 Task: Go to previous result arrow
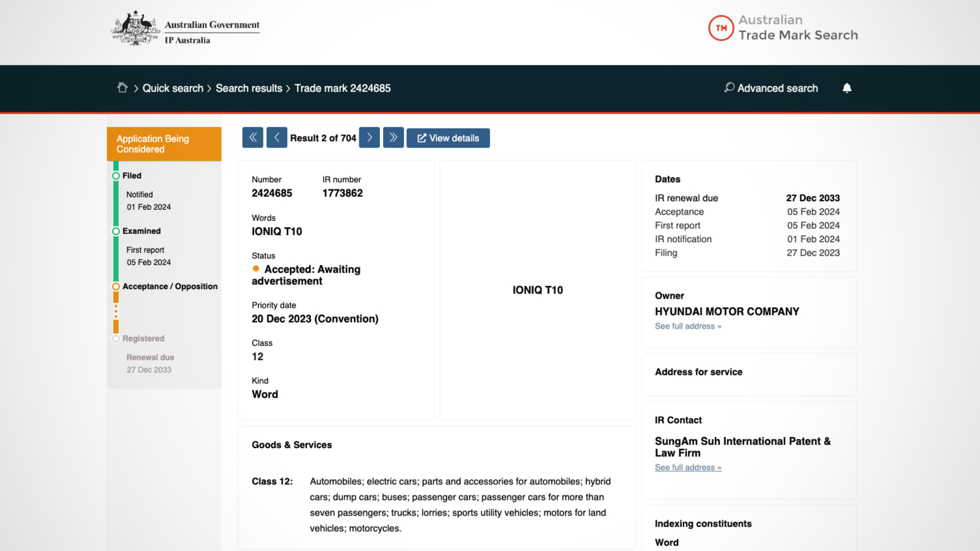click(277, 138)
